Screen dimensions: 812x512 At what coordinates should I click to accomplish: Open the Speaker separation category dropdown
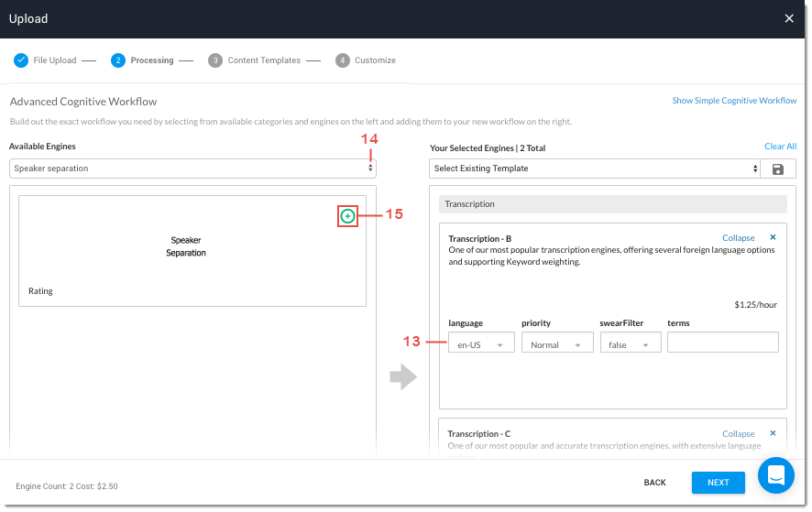coord(192,169)
